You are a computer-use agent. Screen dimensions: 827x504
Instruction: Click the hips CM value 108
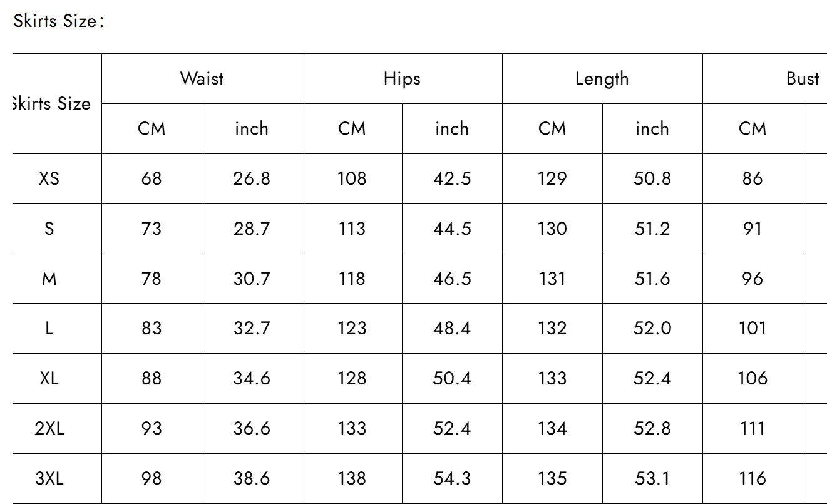click(x=352, y=178)
